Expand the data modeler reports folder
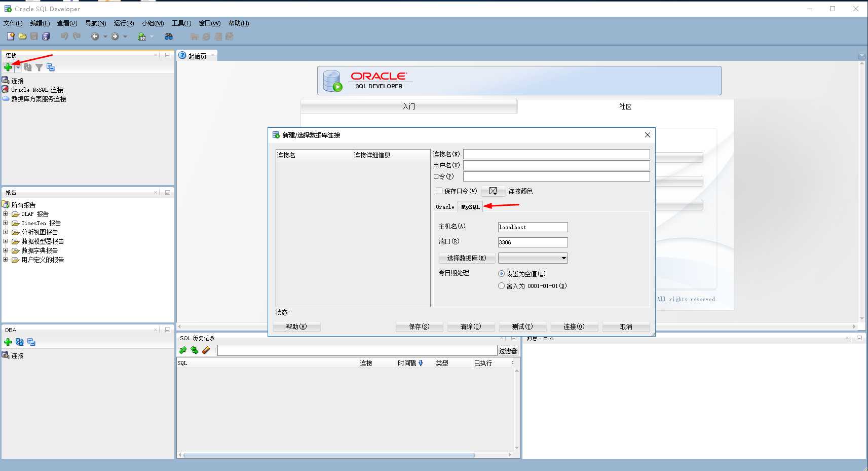This screenshot has height=471, width=868. click(x=6, y=241)
